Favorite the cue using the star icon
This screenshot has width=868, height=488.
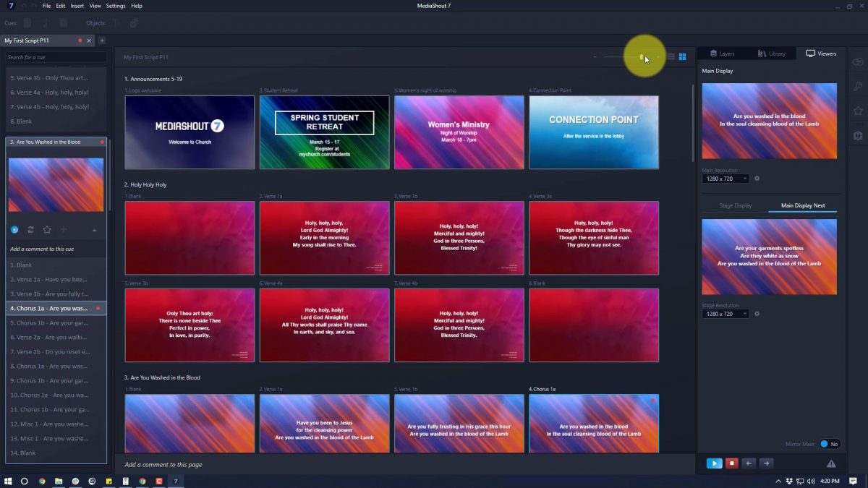(47, 229)
